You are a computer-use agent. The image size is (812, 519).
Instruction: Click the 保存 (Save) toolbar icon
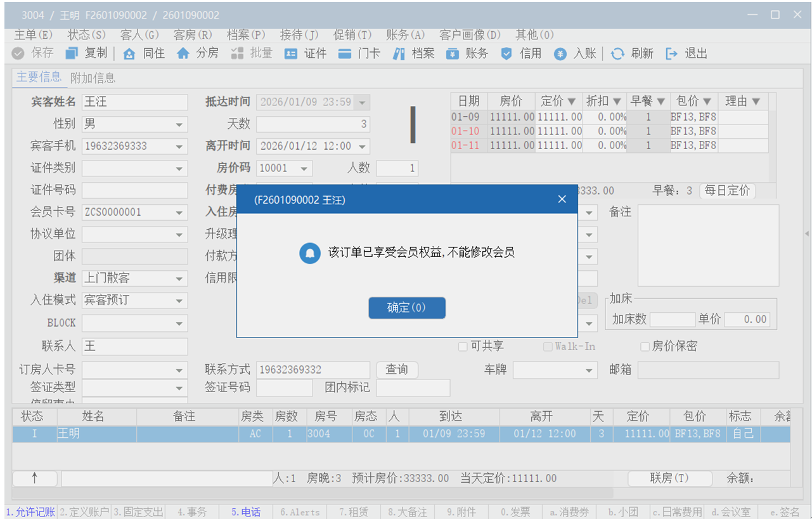point(18,54)
